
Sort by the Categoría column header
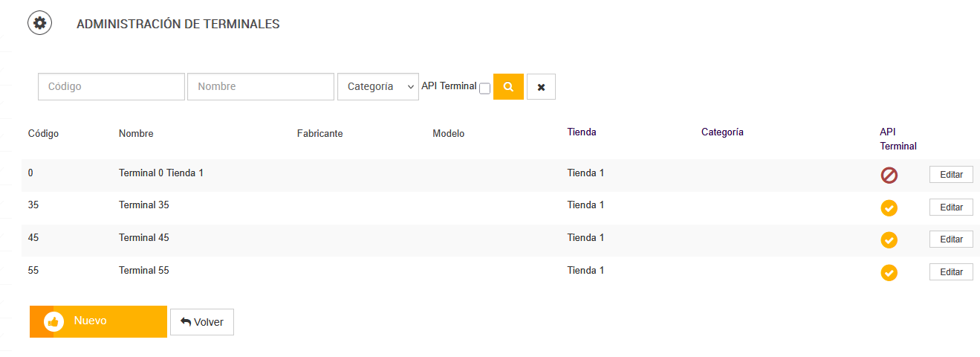[722, 132]
